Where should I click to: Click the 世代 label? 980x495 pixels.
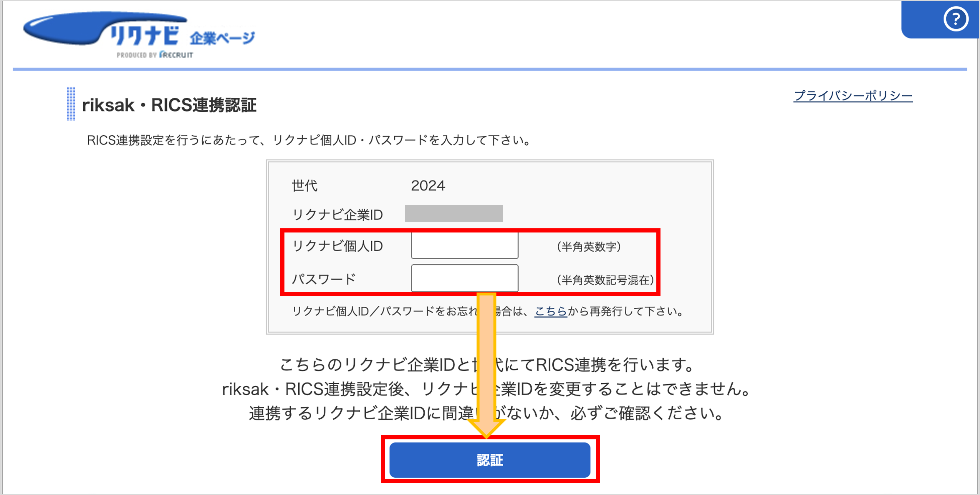(304, 185)
